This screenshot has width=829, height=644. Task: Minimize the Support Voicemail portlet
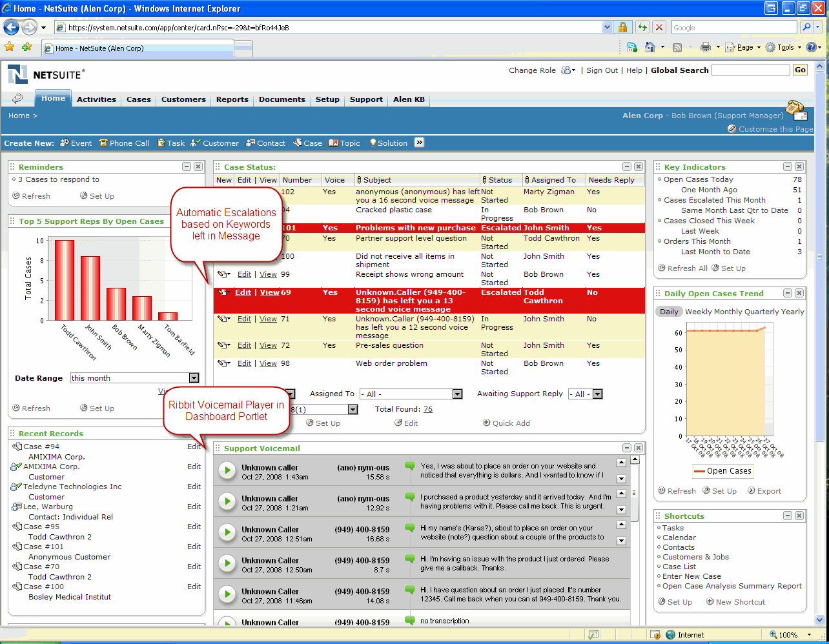click(627, 448)
